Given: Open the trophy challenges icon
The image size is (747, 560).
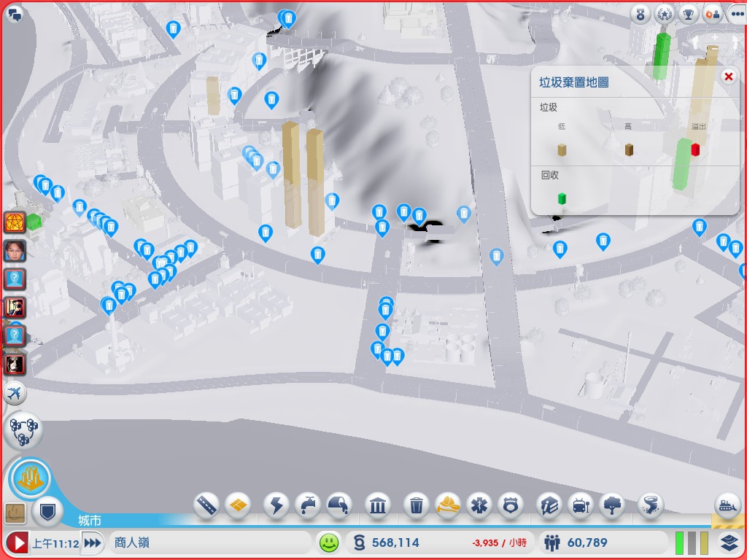Looking at the screenshot, I should point(688,15).
